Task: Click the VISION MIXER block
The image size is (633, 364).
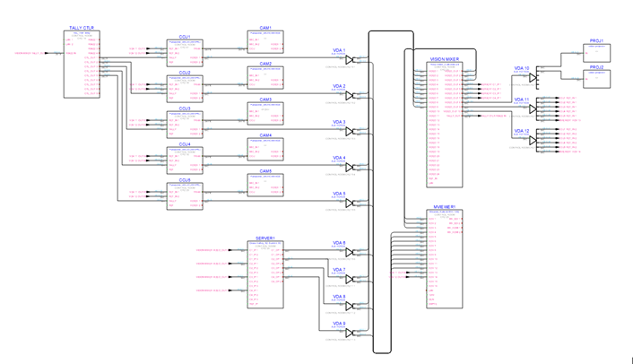Action: (x=444, y=126)
